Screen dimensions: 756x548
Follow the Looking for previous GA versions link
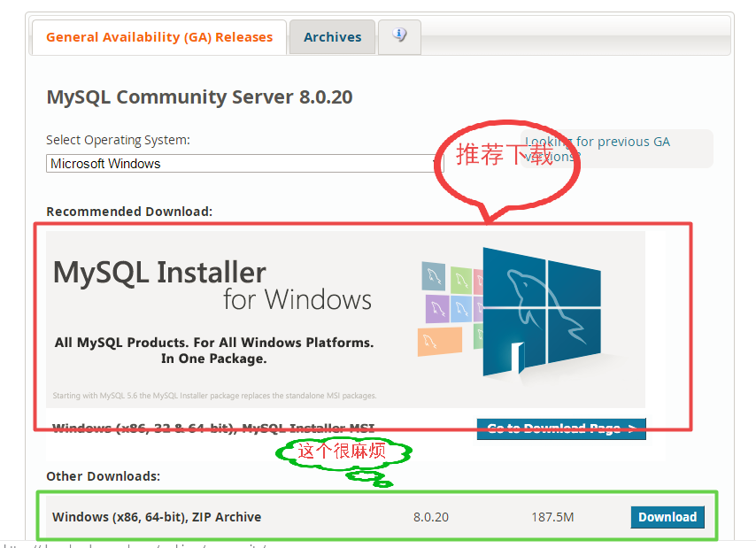point(598,149)
